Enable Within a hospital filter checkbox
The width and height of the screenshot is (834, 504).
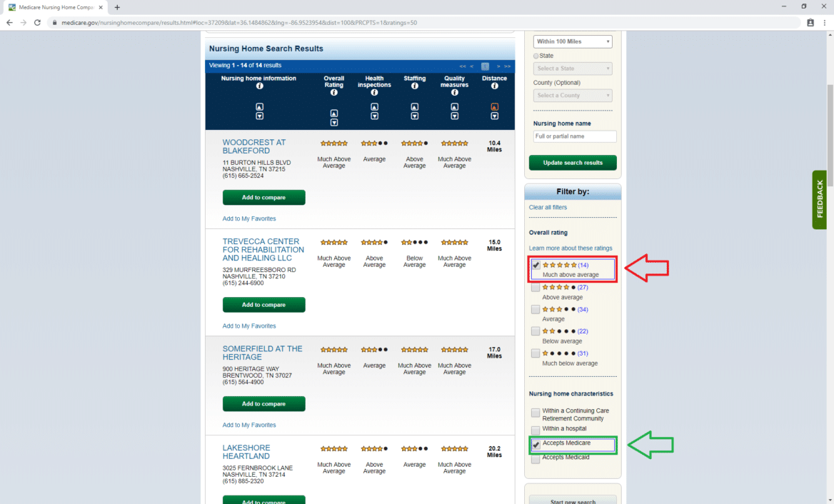pos(536,430)
